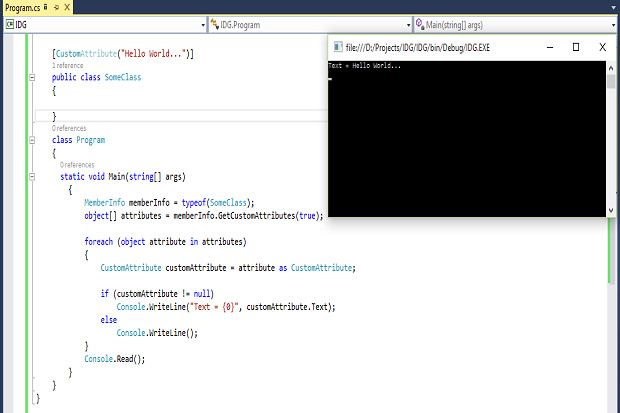This screenshot has width=620, height=413.
Task: Minimize the IDG.EXE console window
Action: click(550, 47)
